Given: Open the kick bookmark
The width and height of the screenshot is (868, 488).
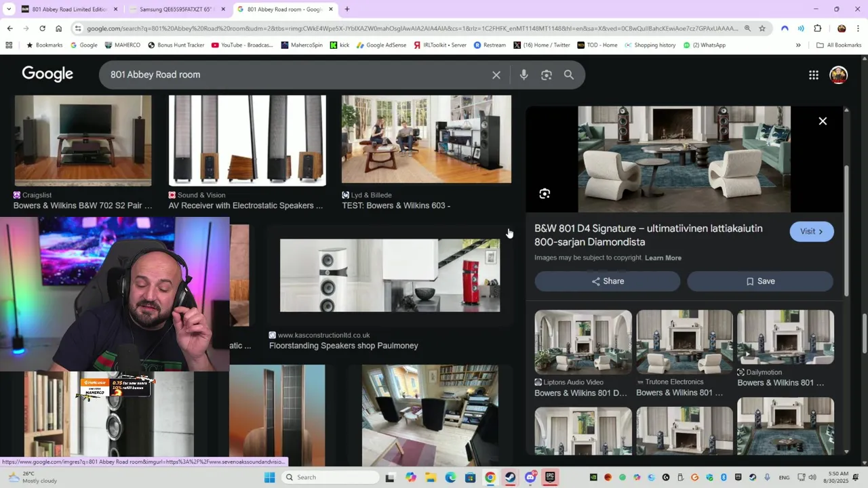Looking at the screenshot, I should [340, 45].
